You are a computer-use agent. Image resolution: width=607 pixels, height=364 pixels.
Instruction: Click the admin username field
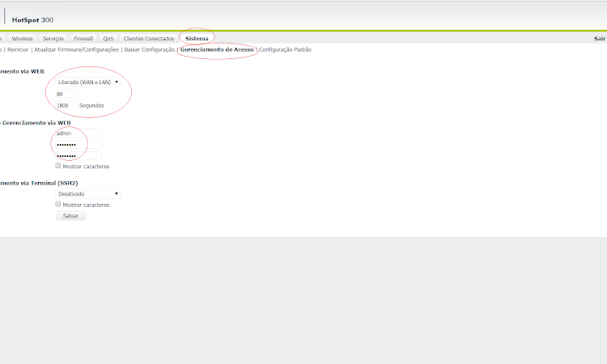click(79, 133)
